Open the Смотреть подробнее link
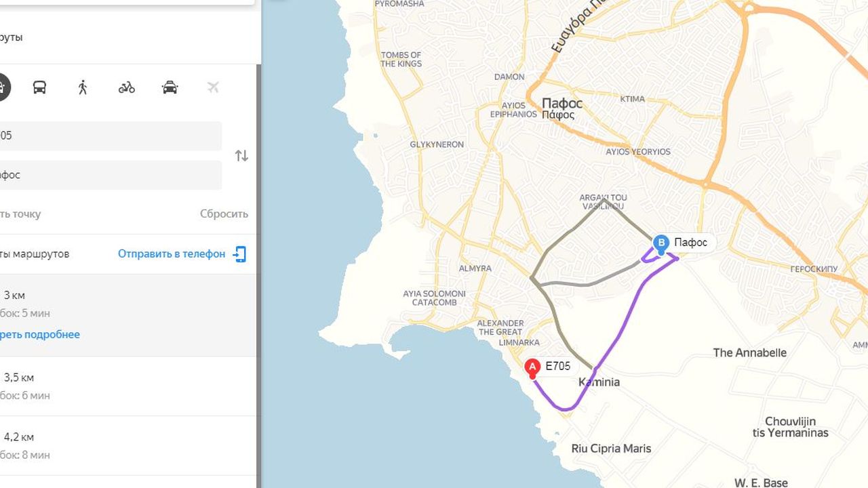868x488 pixels. point(41,334)
